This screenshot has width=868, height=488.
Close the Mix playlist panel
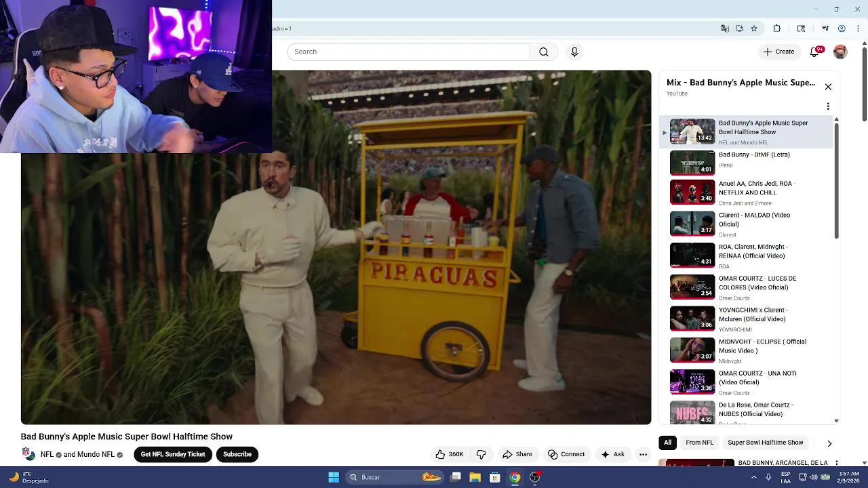(828, 87)
